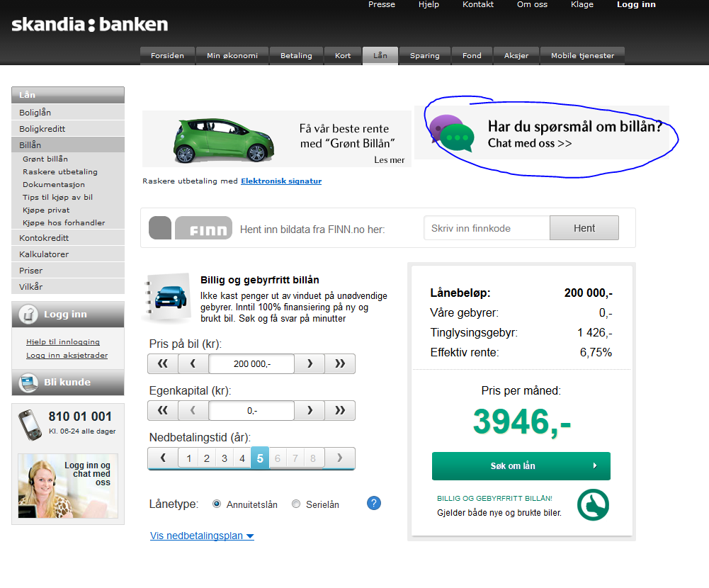This screenshot has height=588, width=709.
Task: Open Kontakt in the top navigation
Action: coord(478,4)
